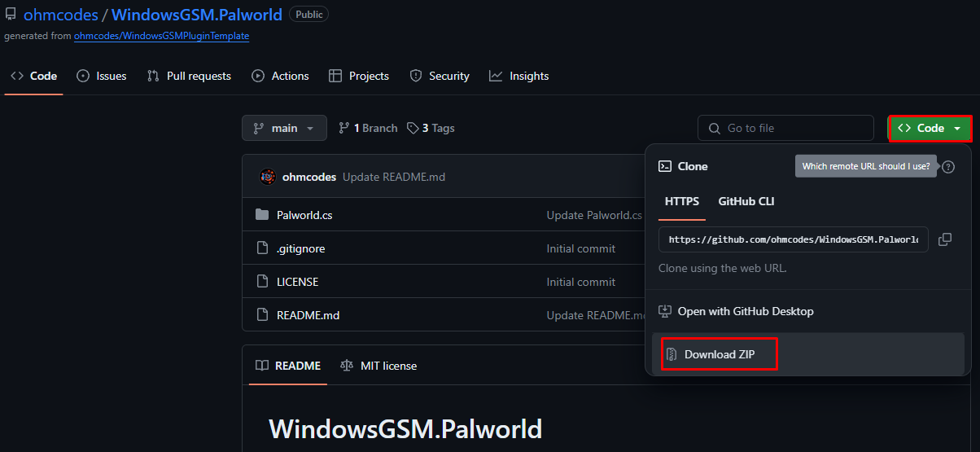Screen dimensions: 980x452
Task: Click the ohmcodes user avatar
Action: (x=268, y=177)
